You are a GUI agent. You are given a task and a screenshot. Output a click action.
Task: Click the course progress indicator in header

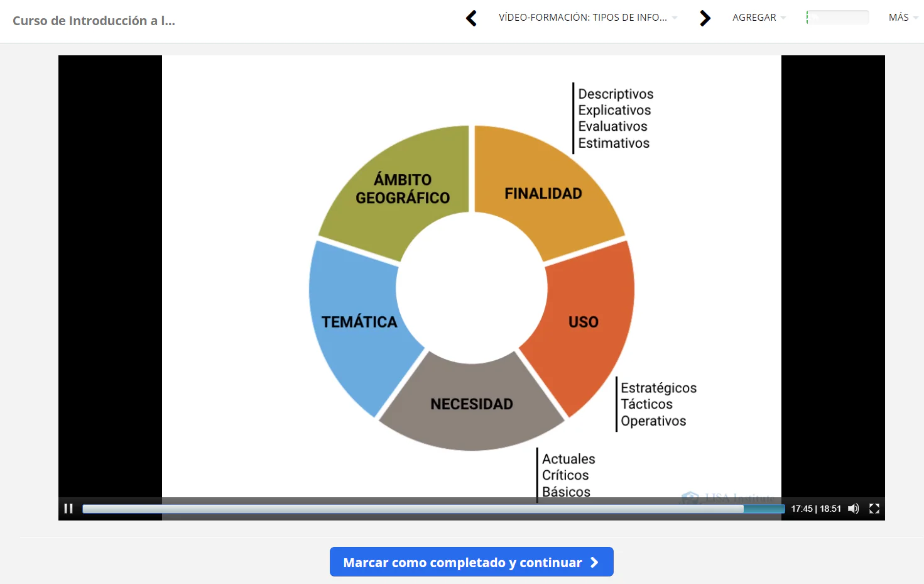point(837,18)
